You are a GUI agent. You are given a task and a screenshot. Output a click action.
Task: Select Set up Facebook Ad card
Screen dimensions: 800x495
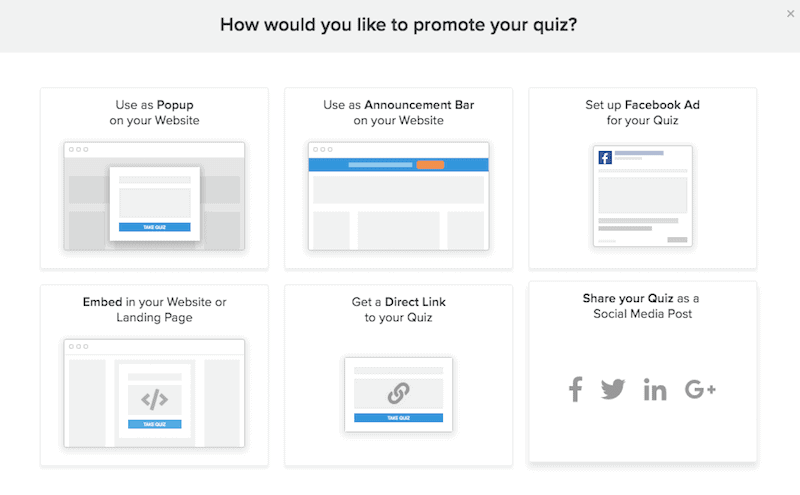pos(642,178)
